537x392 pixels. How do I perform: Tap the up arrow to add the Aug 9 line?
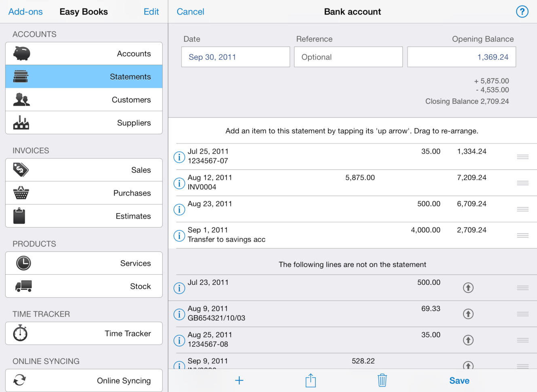(x=468, y=314)
